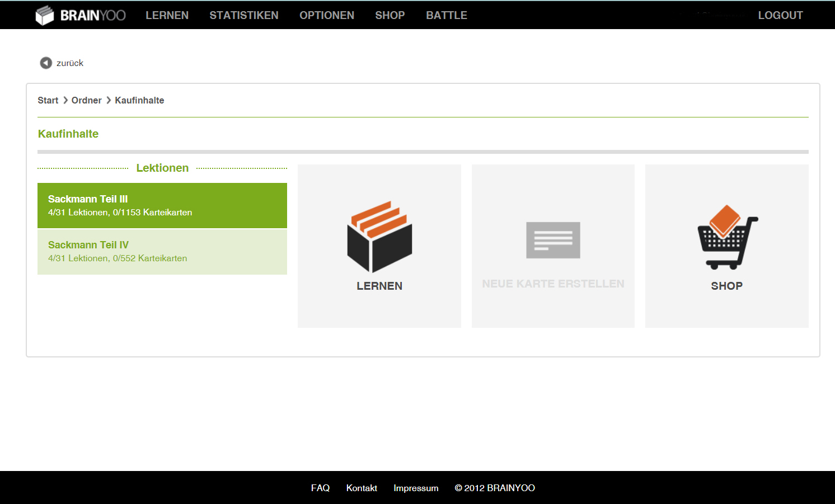Screen dimensions: 835x504
Task: Click the zurück back link
Action: [x=69, y=63]
